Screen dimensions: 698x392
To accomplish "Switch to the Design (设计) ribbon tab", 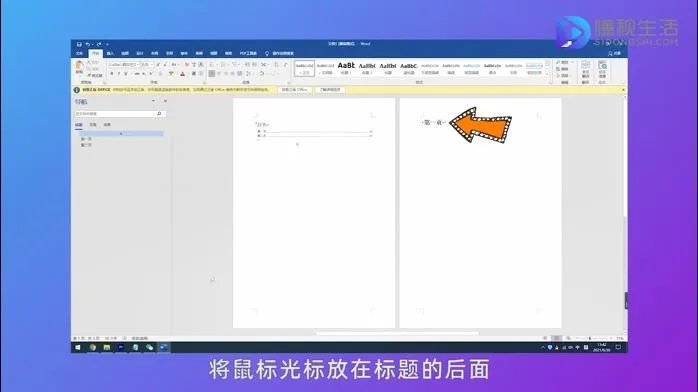I will coord(140,53).
